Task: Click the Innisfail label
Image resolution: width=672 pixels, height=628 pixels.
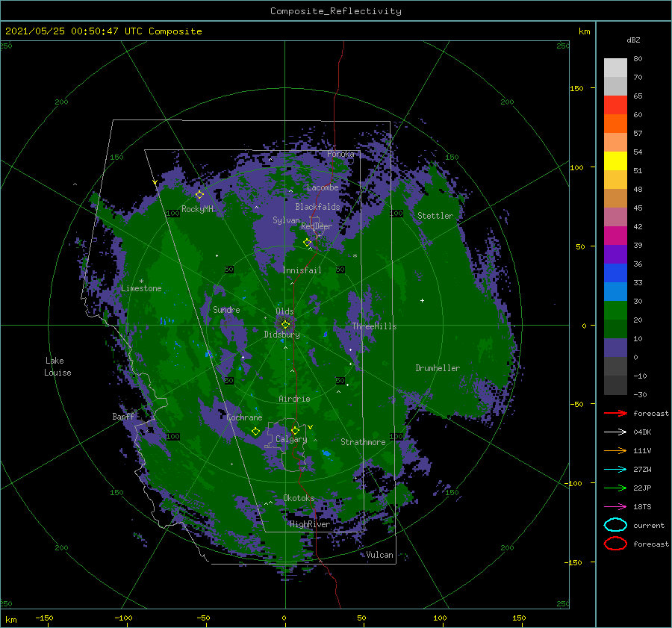Action: click(302, 270)
